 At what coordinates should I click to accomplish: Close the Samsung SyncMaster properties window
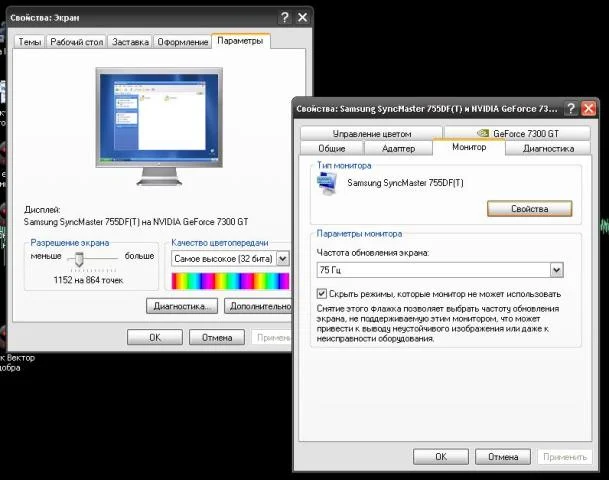589,109
